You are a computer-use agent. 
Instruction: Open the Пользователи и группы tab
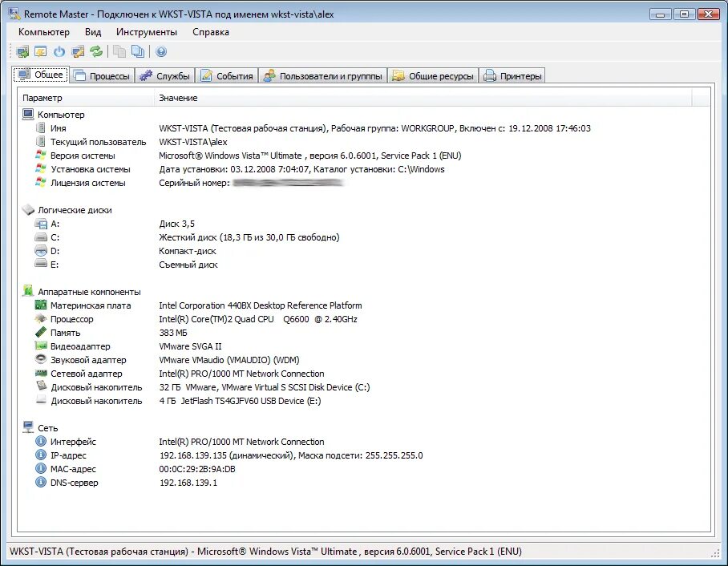tap(322, 75)
